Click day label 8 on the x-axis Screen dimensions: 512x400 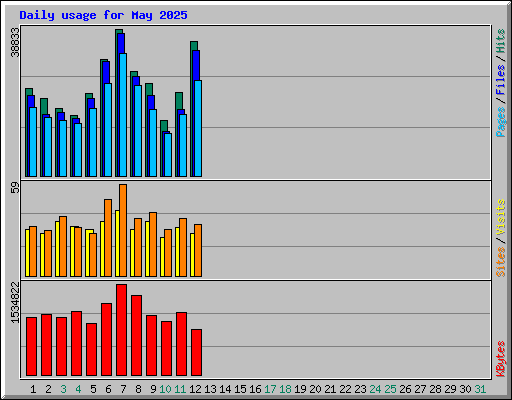coord(138,389)
